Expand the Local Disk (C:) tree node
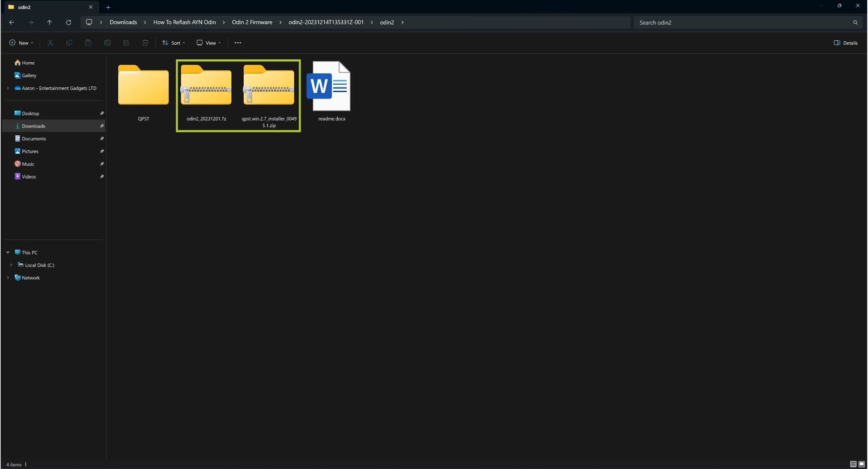Viewport: 868px width, 469px height. 11,265
